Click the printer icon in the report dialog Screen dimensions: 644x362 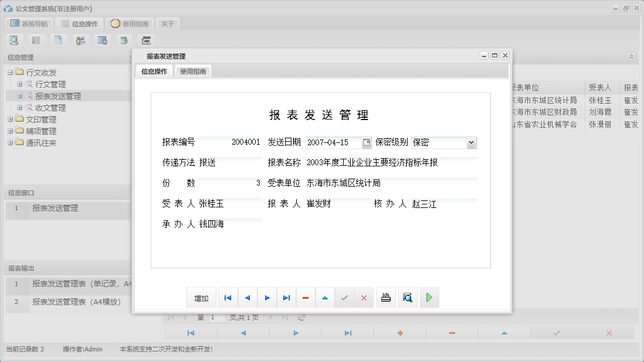(385, 298)
